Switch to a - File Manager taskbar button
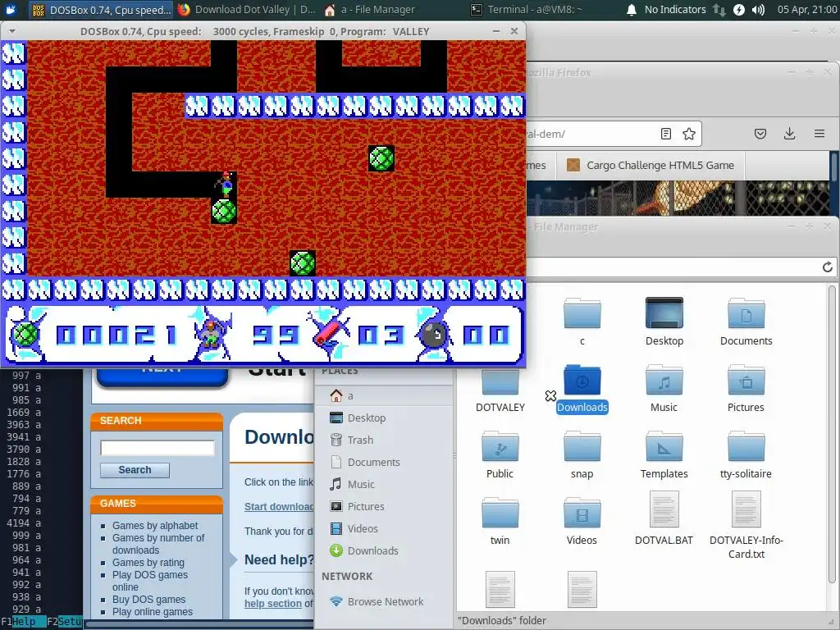 (370, 10)
